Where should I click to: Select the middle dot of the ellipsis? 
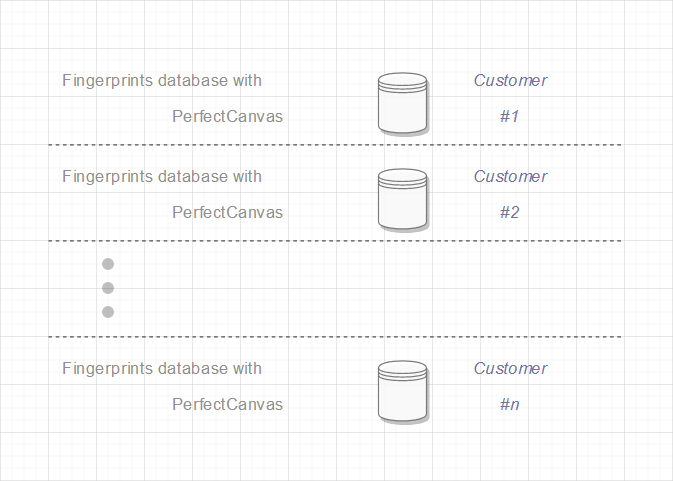click(108, 288)
